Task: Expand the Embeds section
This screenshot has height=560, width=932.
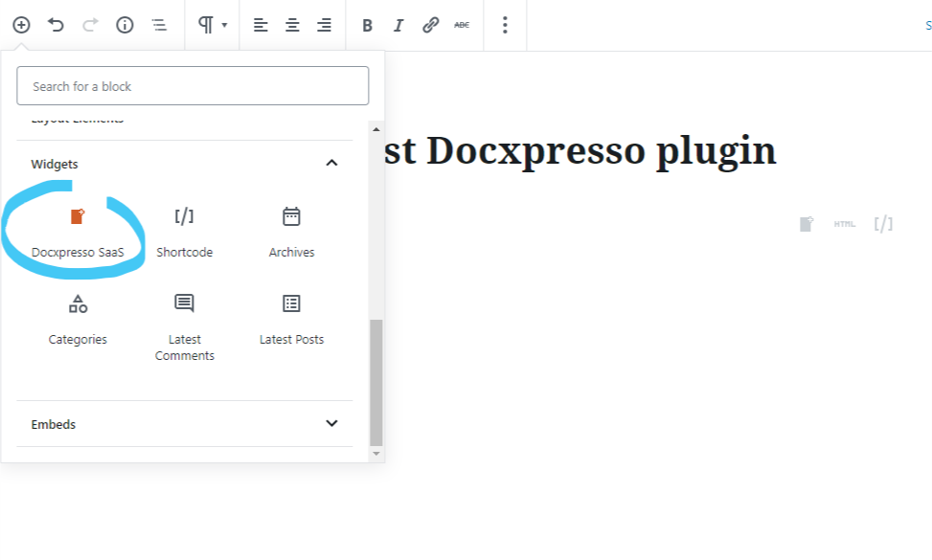Action: coord(185,424)
